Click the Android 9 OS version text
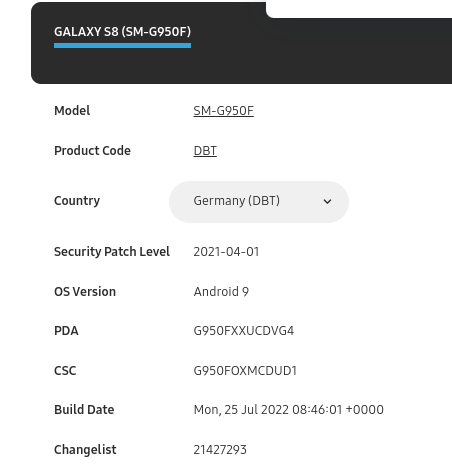This screenshot has height=466, width=452. 221,292
